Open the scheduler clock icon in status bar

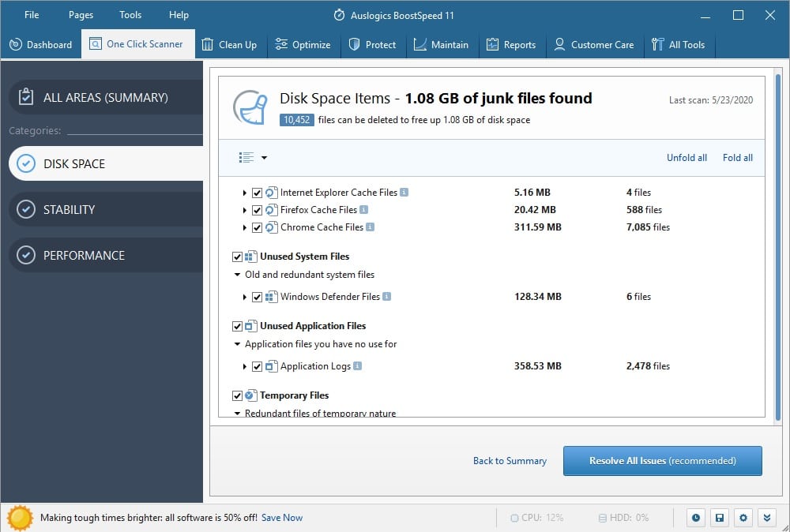point(696,518)
